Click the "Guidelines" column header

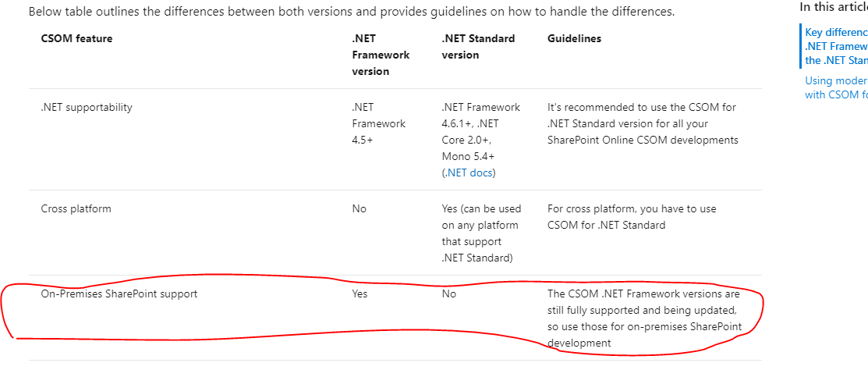pyautogui.click(x=574, y=39)
